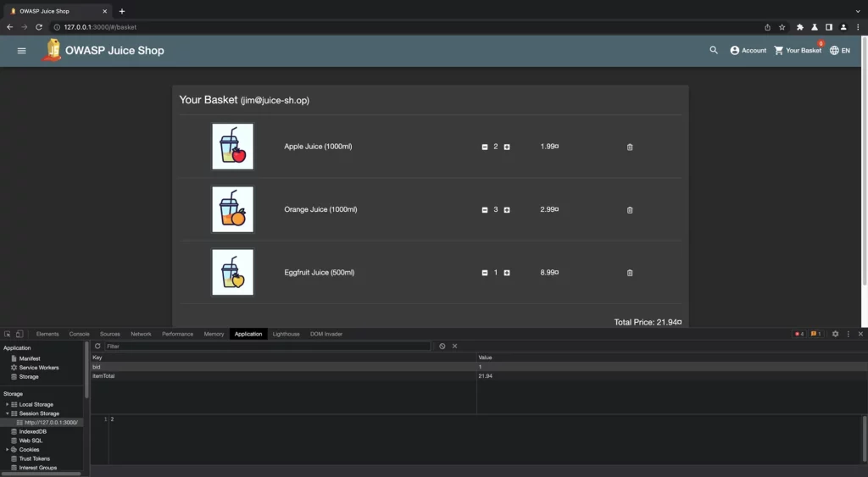The width and height of the screenshot is (868, 477).
Task: Switch to the Elements DevTools tab
Action: tap(47, 334)
